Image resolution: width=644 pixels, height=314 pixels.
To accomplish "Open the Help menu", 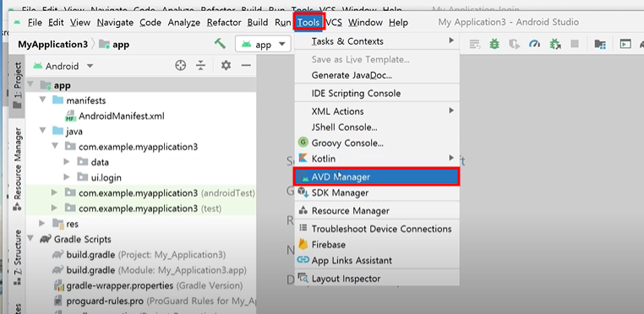I will point(398,23).
